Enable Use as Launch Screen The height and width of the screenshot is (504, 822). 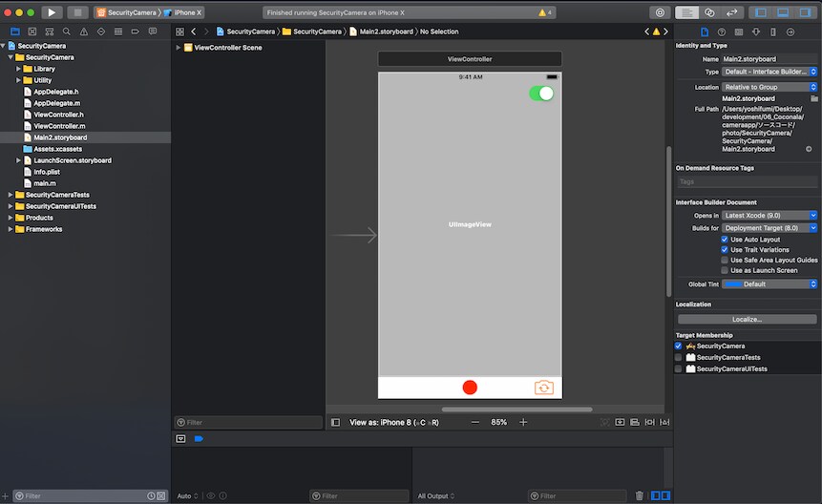(725, 270)
